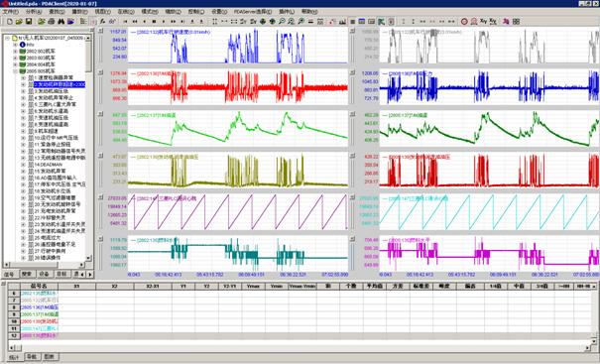
Task: Click the Open file folder icon
Action: [19, 22]
